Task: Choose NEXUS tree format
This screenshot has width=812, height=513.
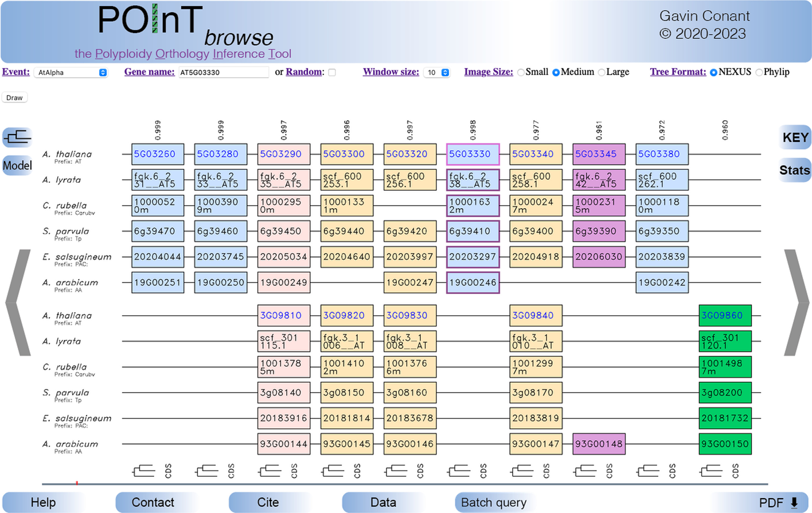Action: pyautogui.click(x=714, y=72)
